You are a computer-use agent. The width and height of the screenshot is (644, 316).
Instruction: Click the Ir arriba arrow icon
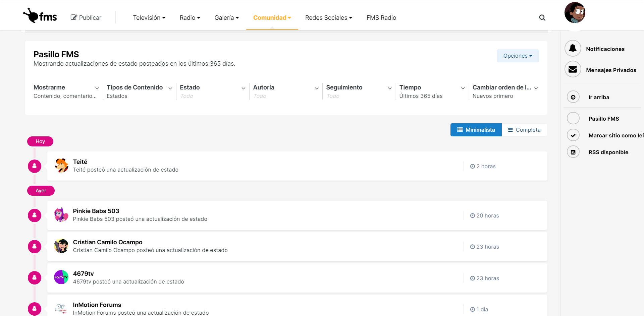click(x=573, y=97)
